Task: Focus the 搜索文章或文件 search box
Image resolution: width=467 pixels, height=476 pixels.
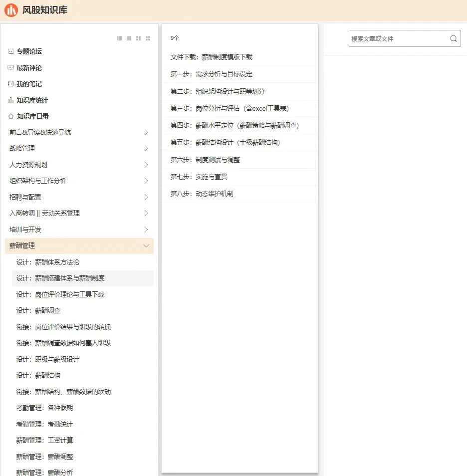Action: click(x=405, y=38)
